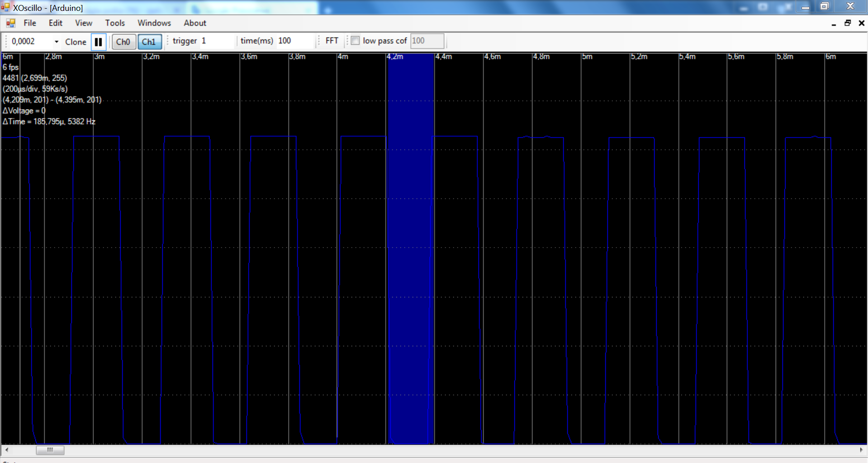
Task: Click the 5,4m time axis marker
Action: point(688,57)
